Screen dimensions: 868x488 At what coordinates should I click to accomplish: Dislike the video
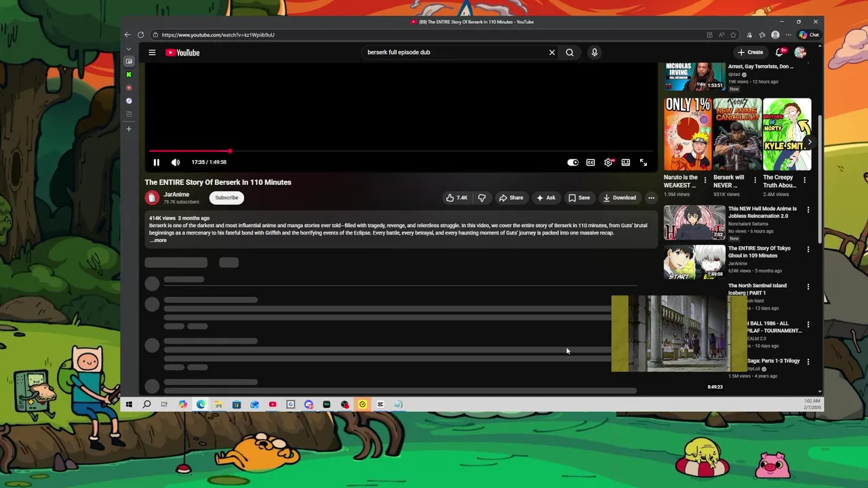pos(482,198)
